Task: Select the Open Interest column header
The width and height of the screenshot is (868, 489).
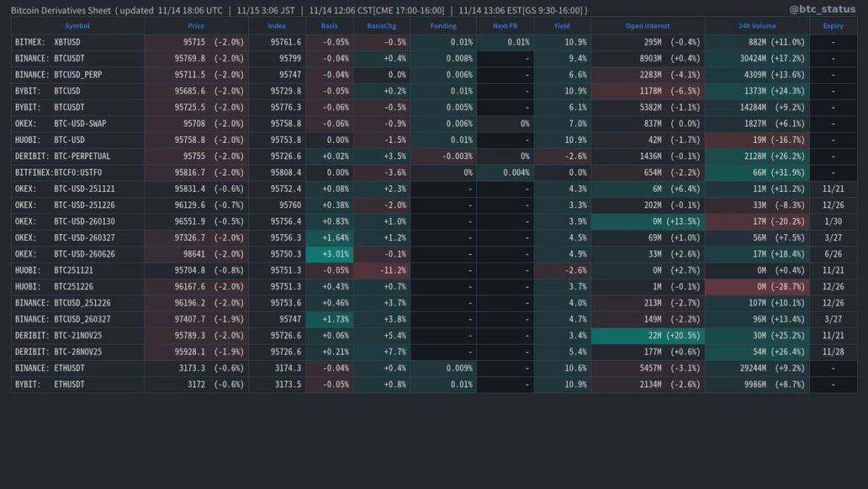Action: click(x=648, y=26)
